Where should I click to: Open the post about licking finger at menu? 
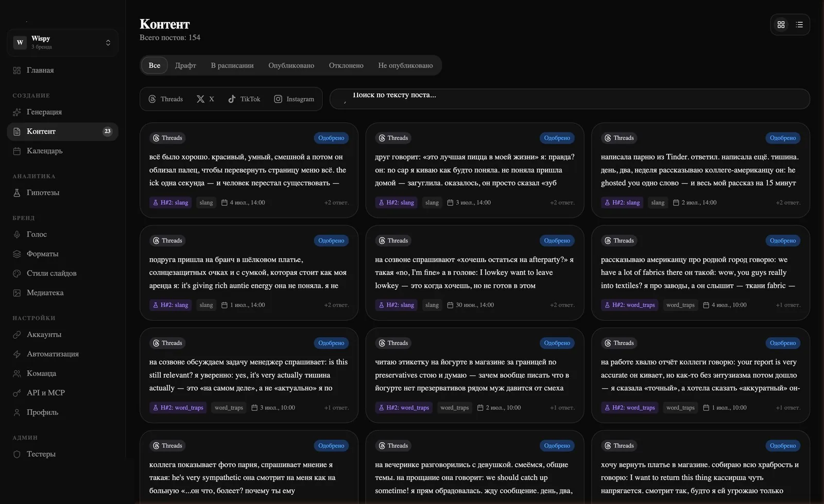[x=249, y=170]
